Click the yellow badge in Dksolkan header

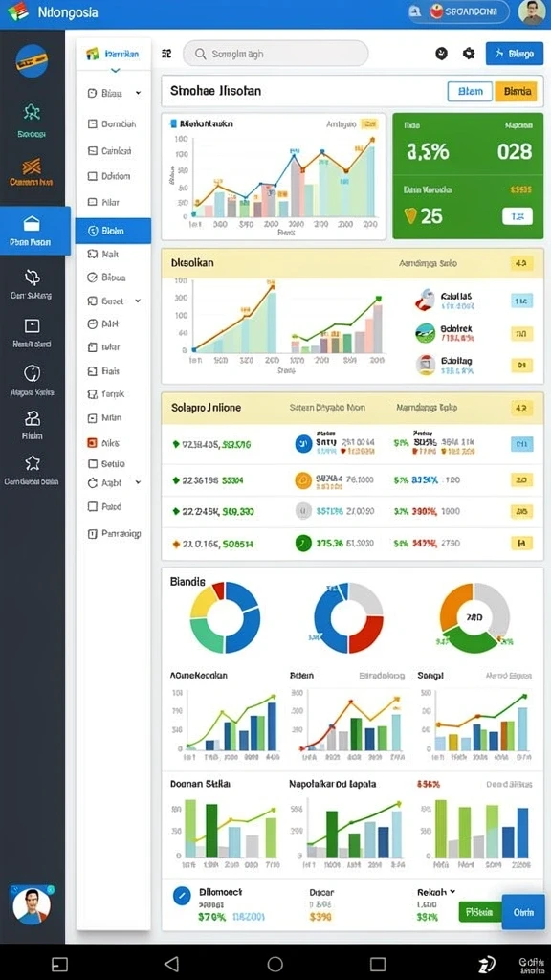(520, 264)
